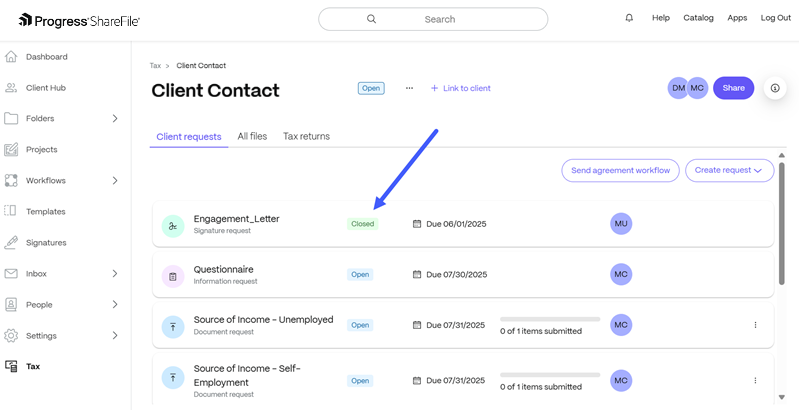This screenshot has width=799, height=410.
Task: Click the Search input field
Action: click(x=433, y=19)
